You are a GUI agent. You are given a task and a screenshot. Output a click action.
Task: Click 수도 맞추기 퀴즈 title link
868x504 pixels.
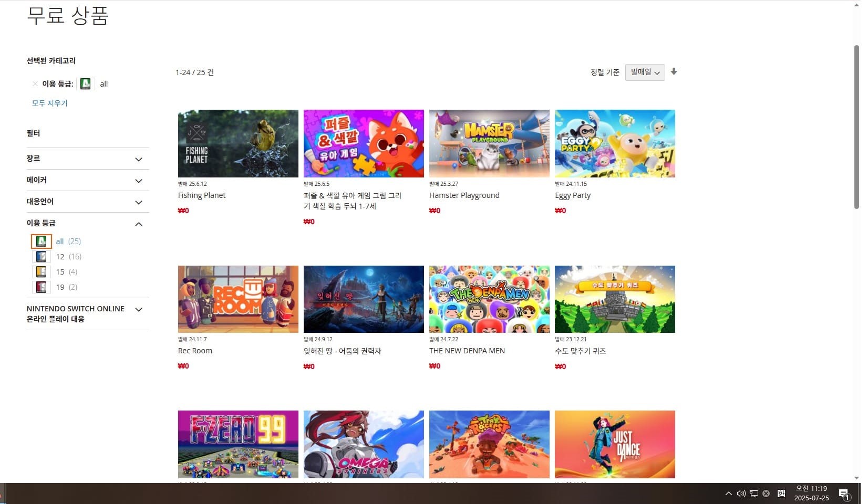581,351
